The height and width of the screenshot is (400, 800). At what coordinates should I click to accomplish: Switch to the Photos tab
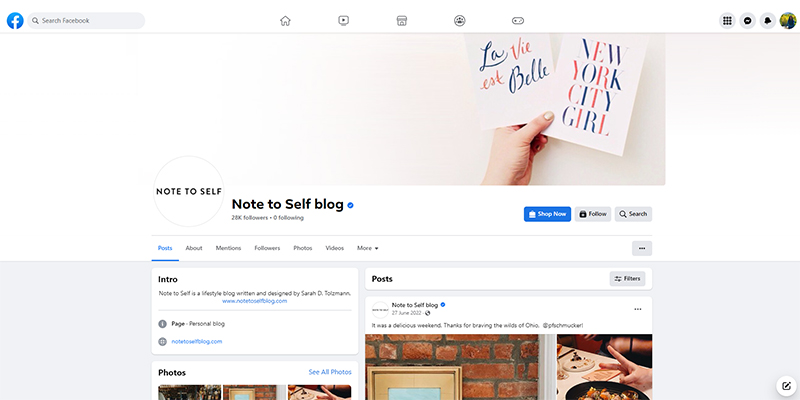[303, 248]
